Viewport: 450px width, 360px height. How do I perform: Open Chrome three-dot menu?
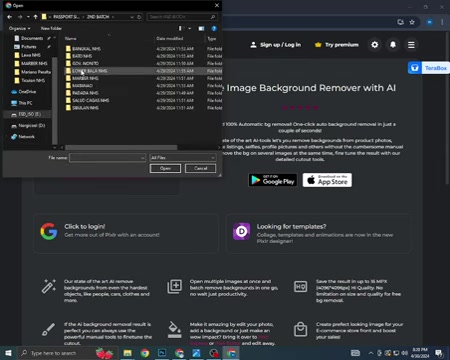[x=442, y=22]
